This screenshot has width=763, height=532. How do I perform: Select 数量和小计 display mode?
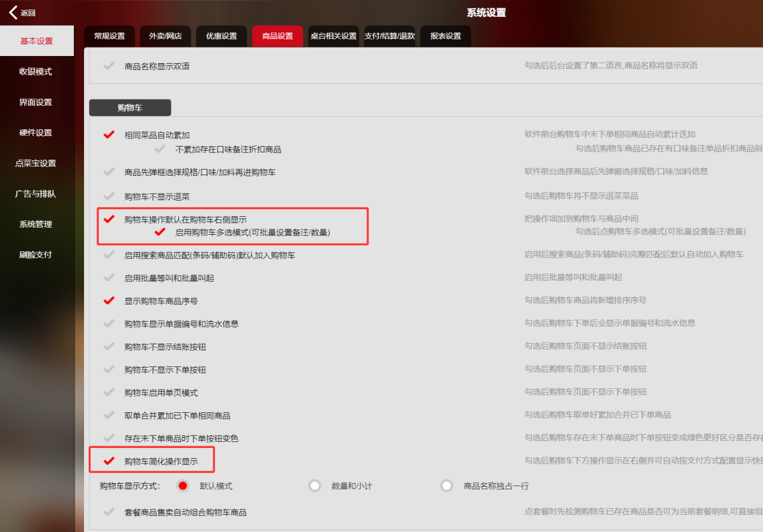[x=315, y=486]
